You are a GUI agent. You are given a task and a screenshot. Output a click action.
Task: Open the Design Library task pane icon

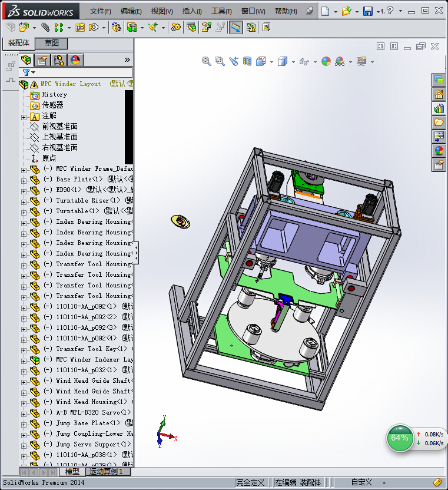439,108
